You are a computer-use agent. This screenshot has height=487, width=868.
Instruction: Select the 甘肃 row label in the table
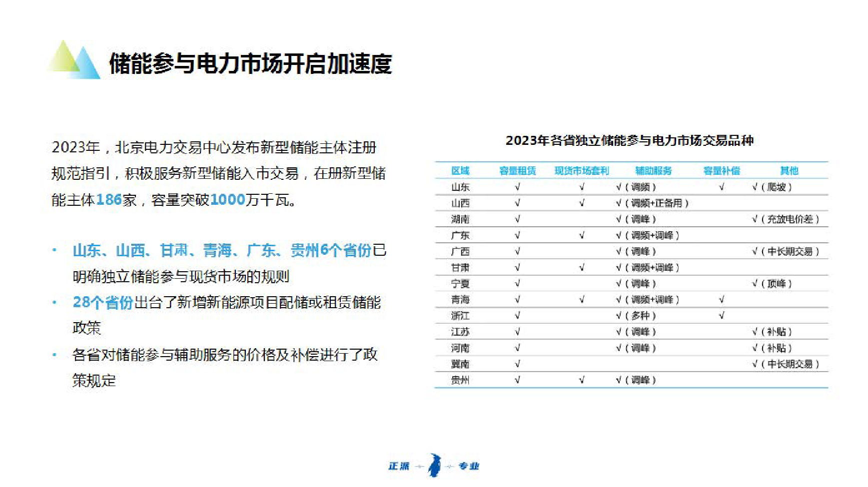460,267
